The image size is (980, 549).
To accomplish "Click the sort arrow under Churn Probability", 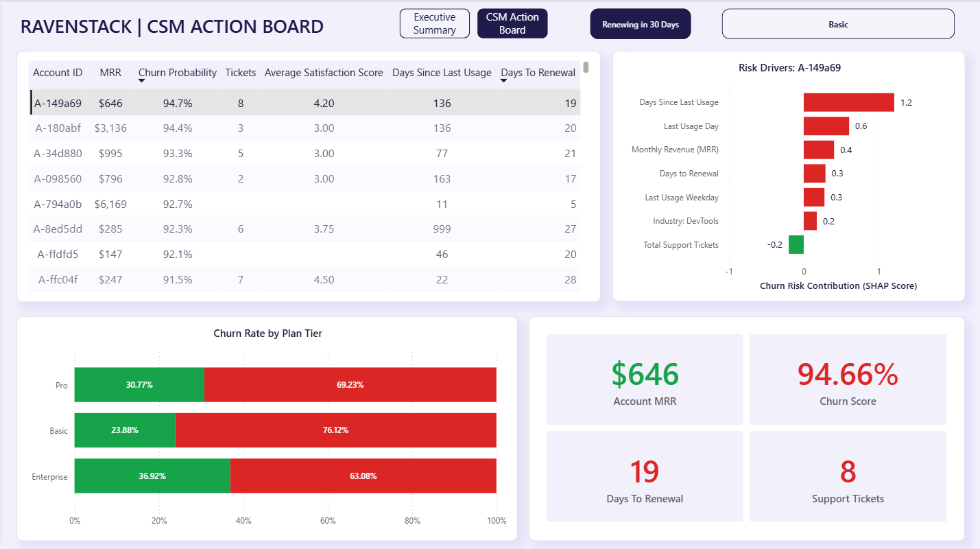I will (x=142, y=81).
